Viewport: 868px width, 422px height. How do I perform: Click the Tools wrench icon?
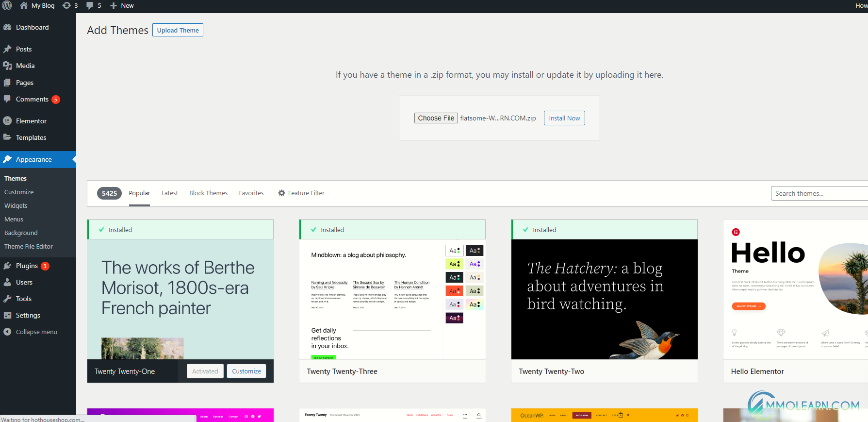7,299
